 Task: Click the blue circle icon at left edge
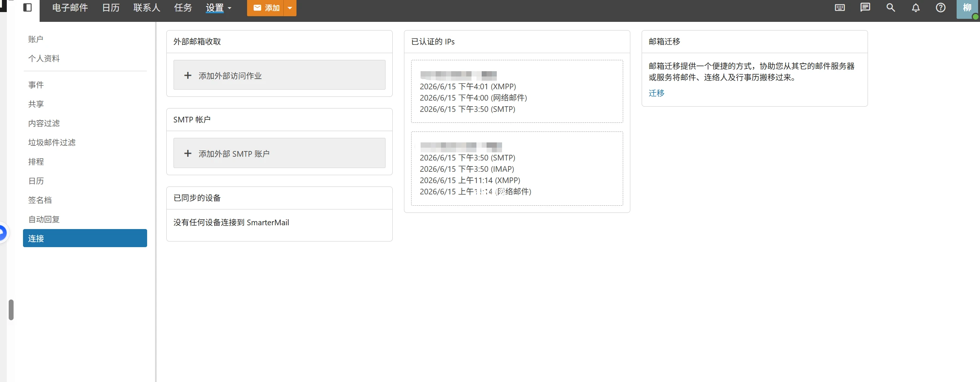tap(2, 232)
